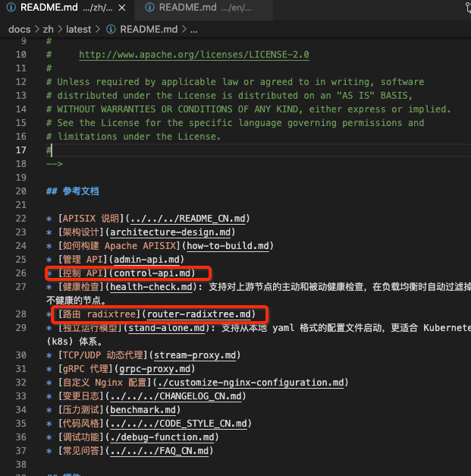Open the breadcrumb ellipsis symbol item
The image size is (471, 476).
(x=194, y=30)
